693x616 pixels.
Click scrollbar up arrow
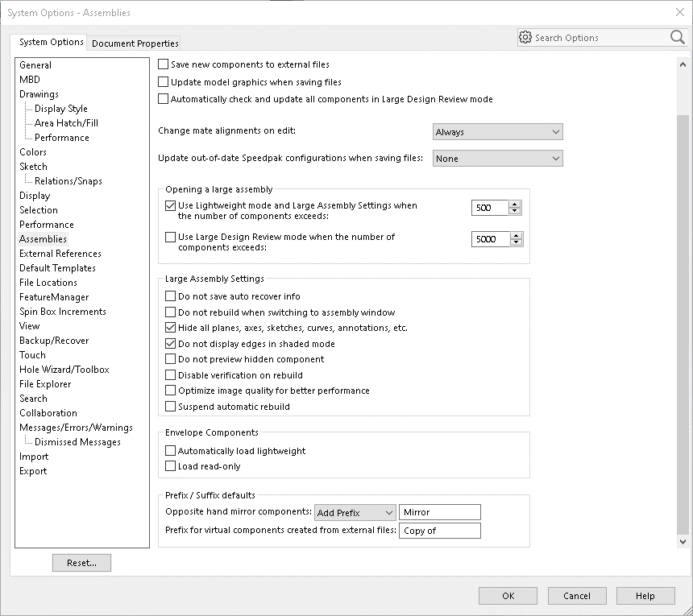pos(683,65)
